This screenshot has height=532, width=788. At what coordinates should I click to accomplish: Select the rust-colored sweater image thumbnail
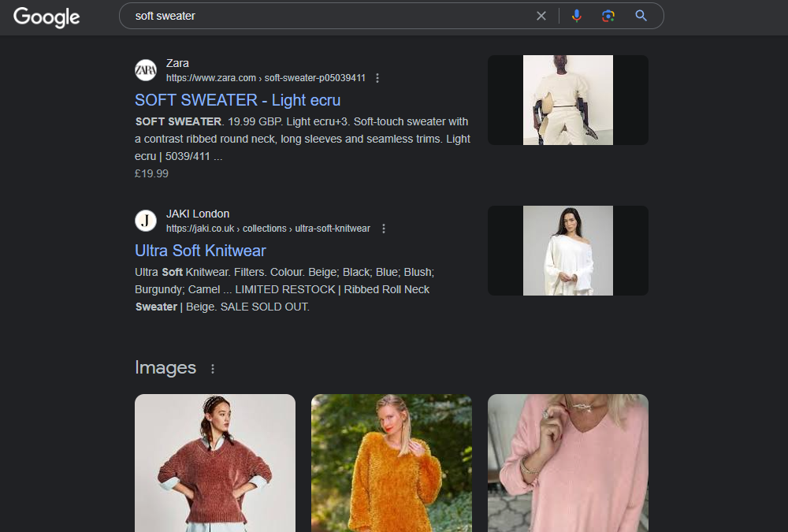(x=214, y=463)
